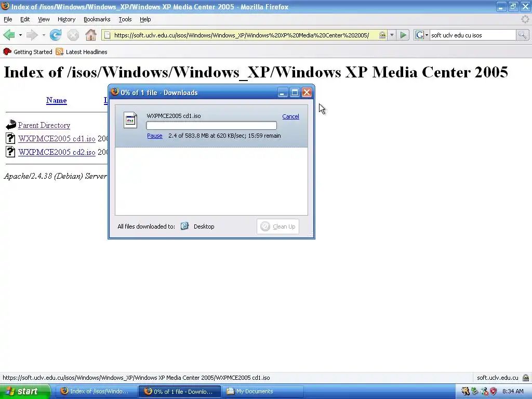Viewport: 532px width, 399px height.
Task: Click the Google search engine icon
Action: [420, 35]
